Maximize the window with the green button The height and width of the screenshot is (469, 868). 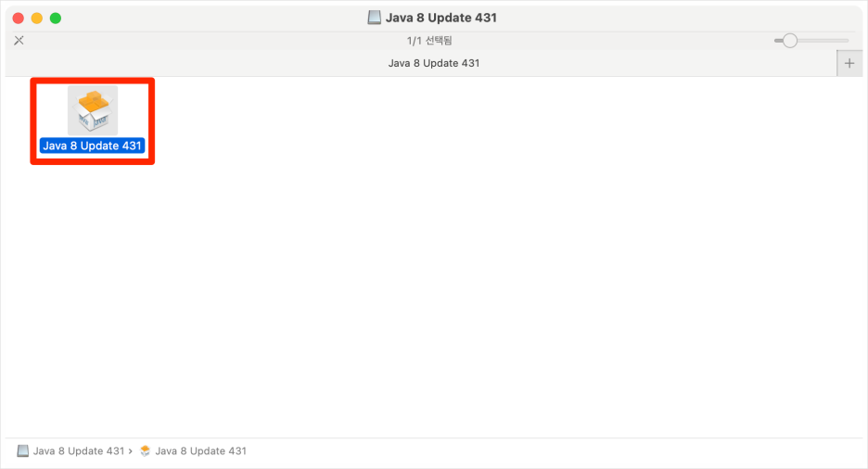coord(56,19)
